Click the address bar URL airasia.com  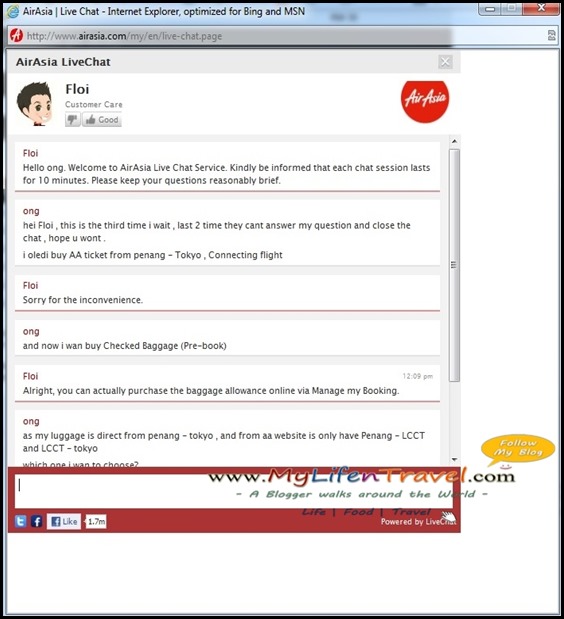point(124,36)
